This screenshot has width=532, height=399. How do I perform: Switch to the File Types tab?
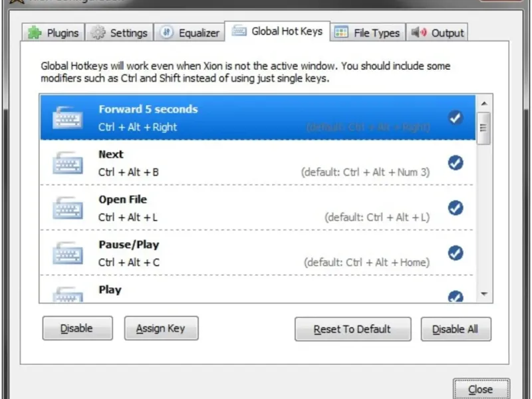point(368,33)
